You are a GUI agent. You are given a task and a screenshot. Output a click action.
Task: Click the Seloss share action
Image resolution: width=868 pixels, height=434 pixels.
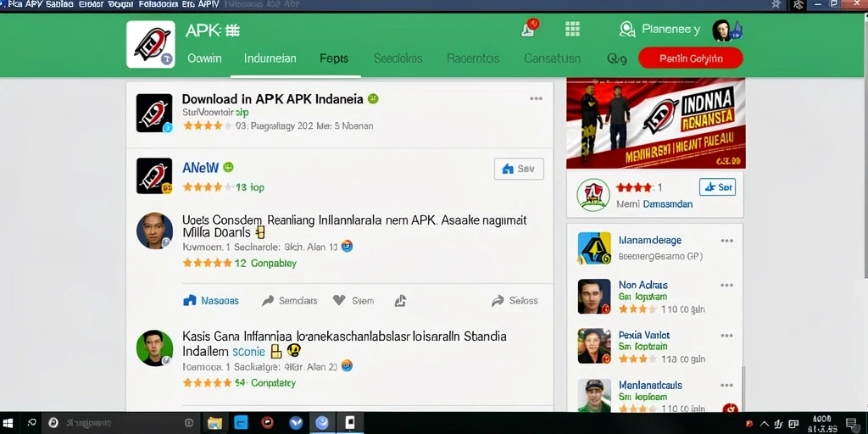tap(515, 301)
